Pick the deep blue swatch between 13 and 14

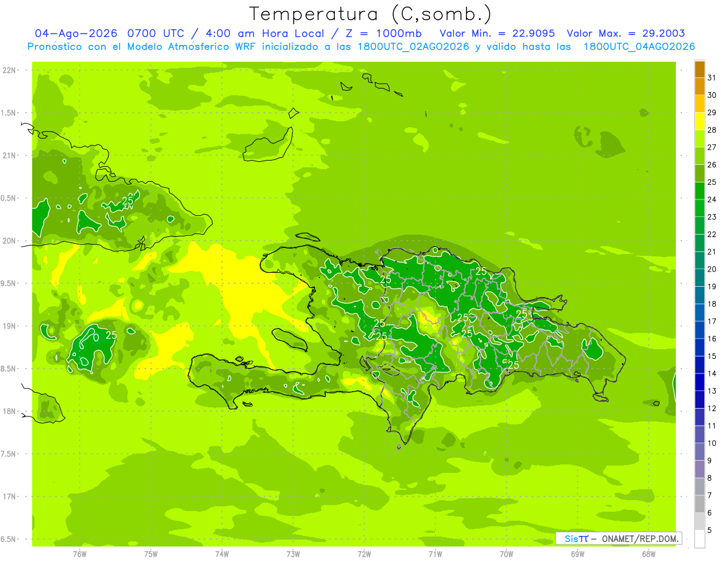point(699,383)
